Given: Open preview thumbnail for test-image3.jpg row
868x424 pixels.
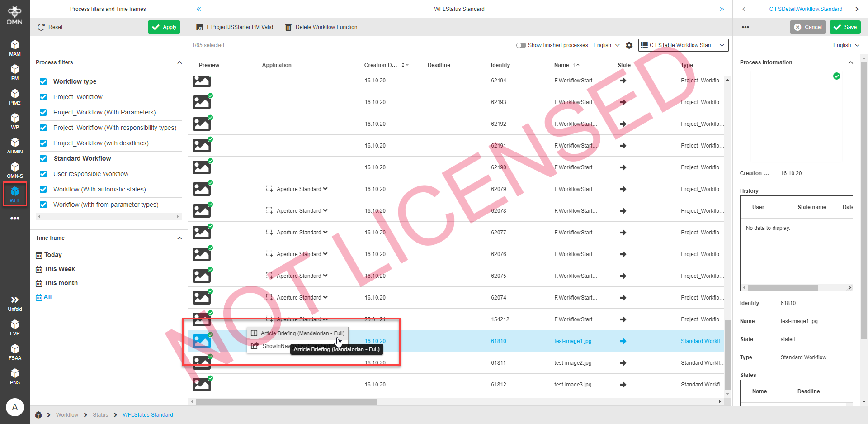Looking at the screenshot, I should (x=202, y=385).
